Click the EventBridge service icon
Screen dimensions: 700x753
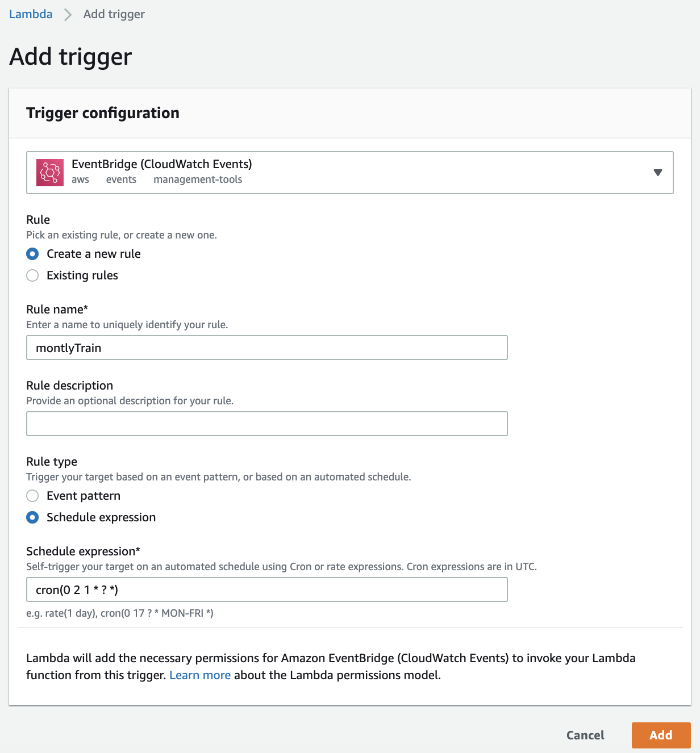pyautogui.click(x=50, y=173)
